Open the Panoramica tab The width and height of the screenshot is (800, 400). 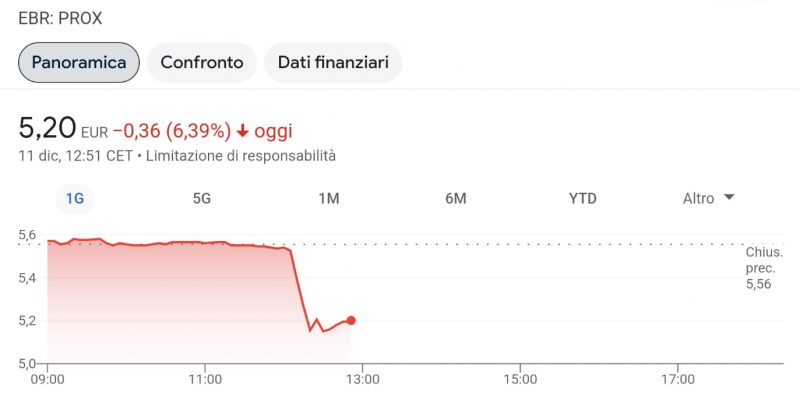click(x=79, y=62)
